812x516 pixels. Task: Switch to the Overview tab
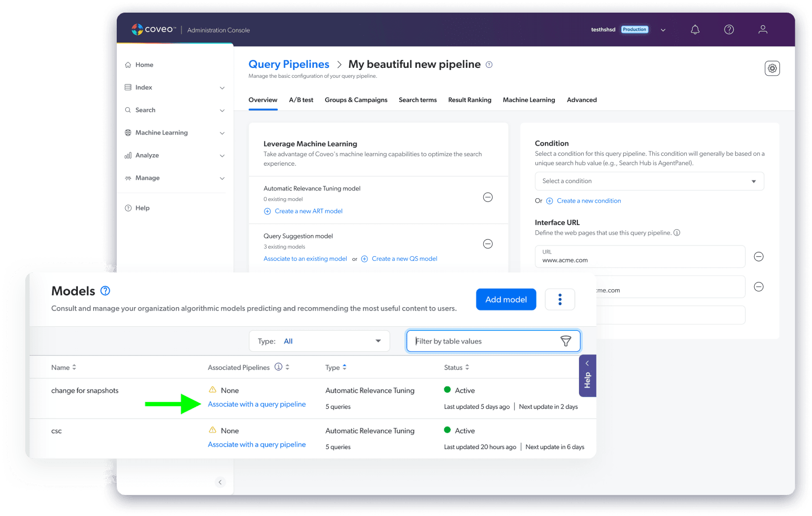pyautogui.click(x=263, y=100)
